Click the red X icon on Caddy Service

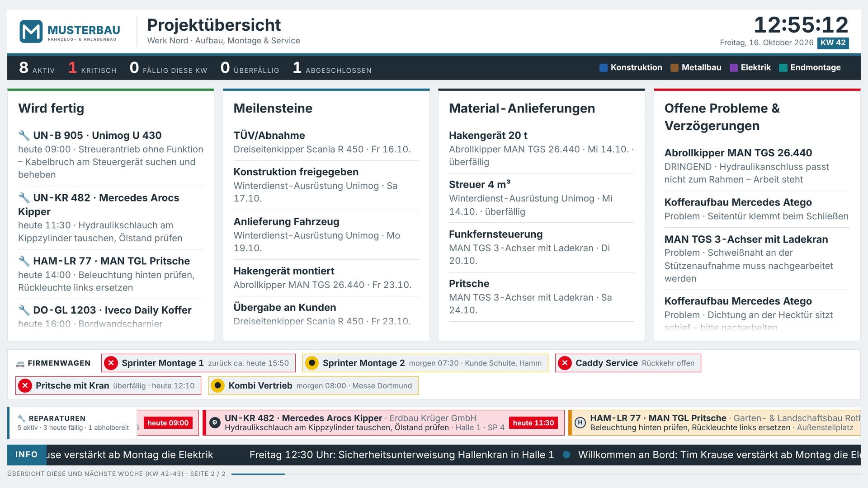(565, 363)
